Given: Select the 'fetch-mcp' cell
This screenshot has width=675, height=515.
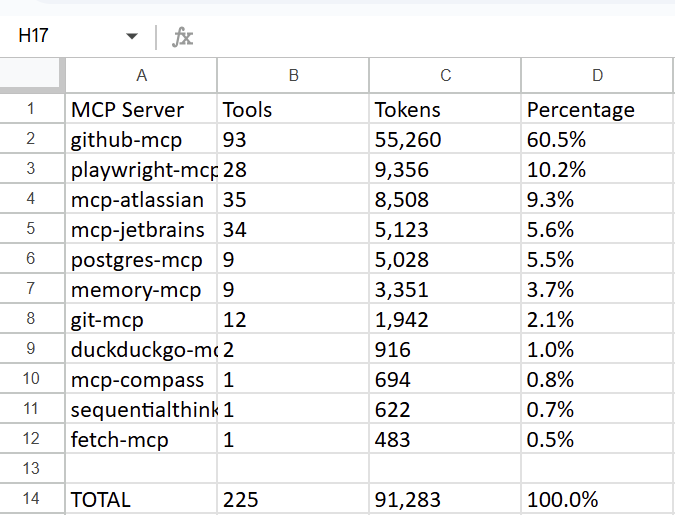Looking at the screenshot, I should coord(141,439).
